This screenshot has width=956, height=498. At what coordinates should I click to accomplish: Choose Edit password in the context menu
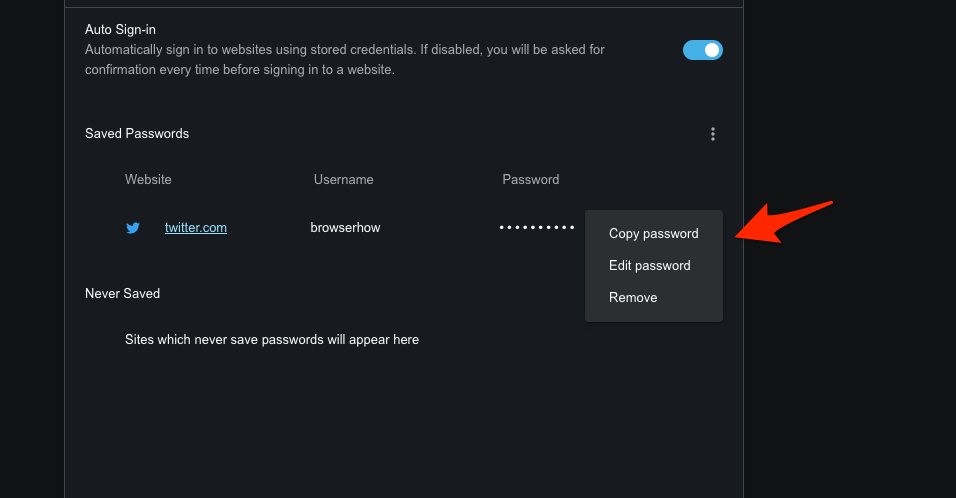tap(649, 266)
